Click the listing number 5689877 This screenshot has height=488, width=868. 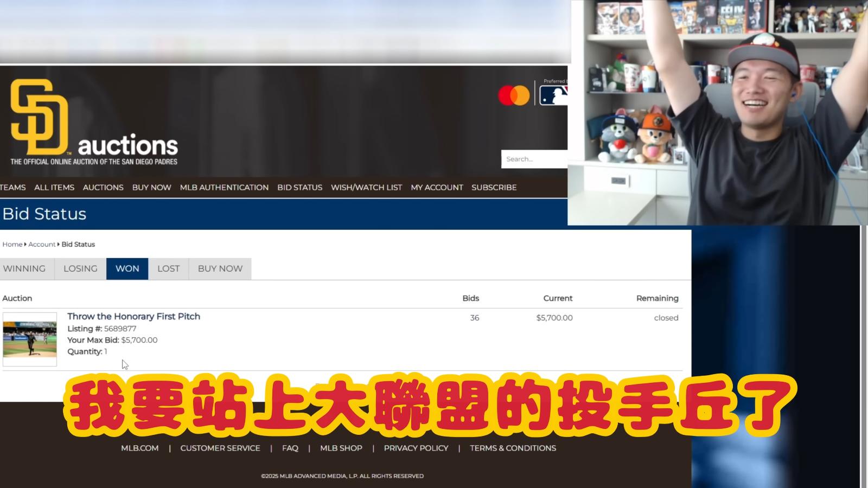click(x=120, y=329)
